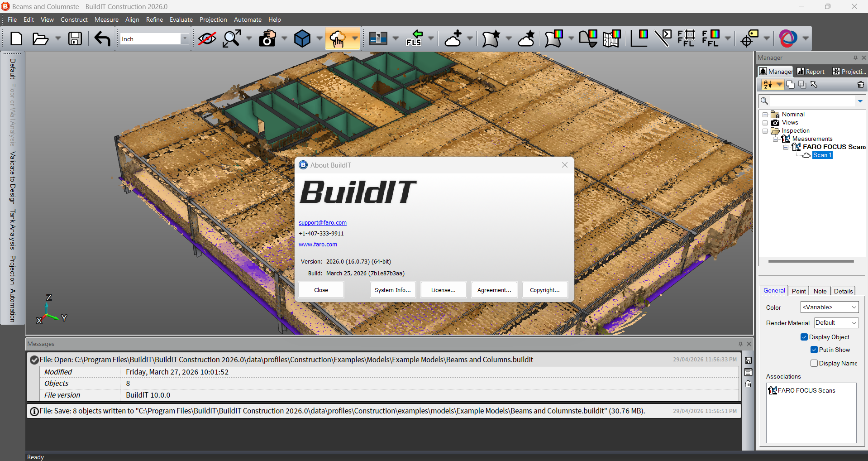The image size is (868, 461).
Task: Click the Manager tree horizontal scrollbar
Action: 811,261
